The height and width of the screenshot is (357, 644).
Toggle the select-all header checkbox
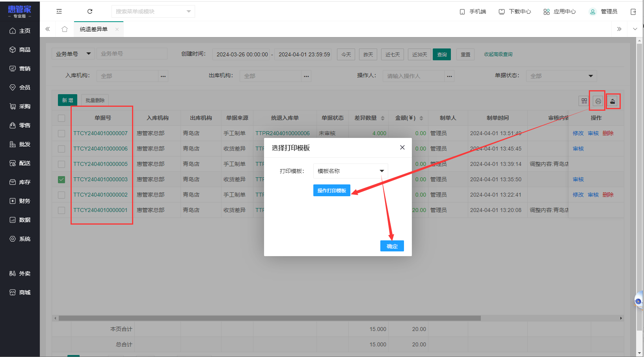pos(61,118)
